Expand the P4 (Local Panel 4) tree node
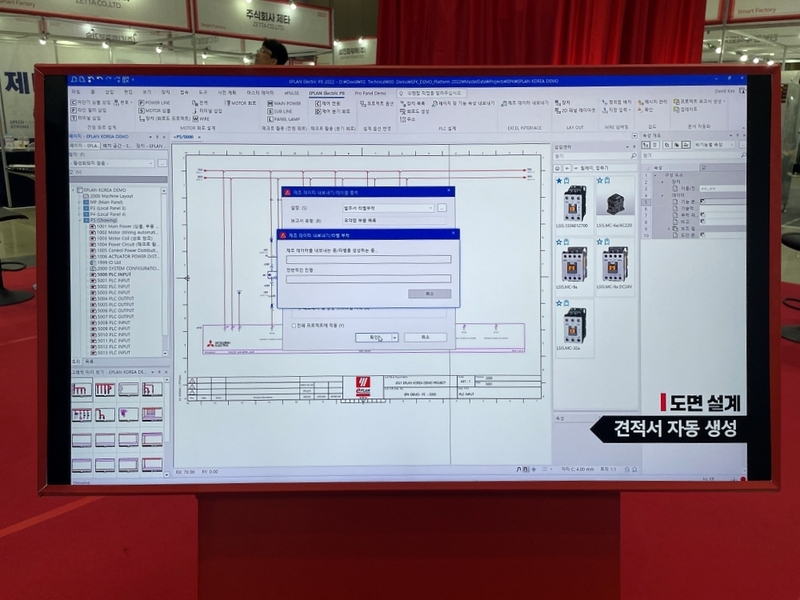The image size is (800, 600). (79, 213)
